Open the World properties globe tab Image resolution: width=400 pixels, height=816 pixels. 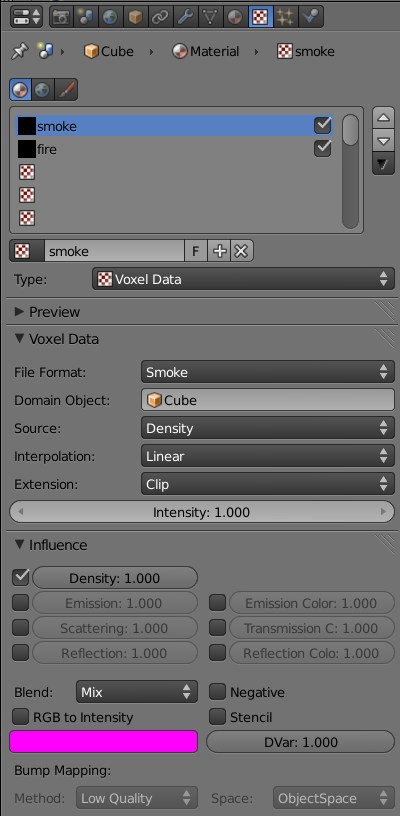[110, 17]
